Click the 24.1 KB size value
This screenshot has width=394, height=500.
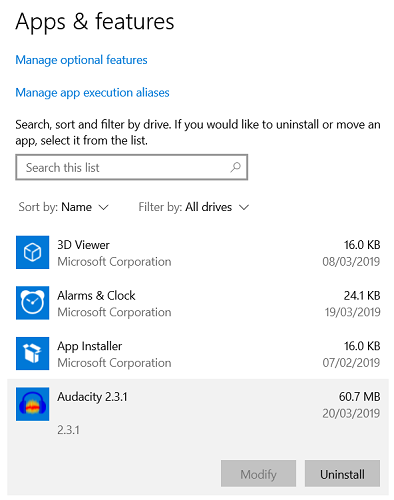coord(362,296)
